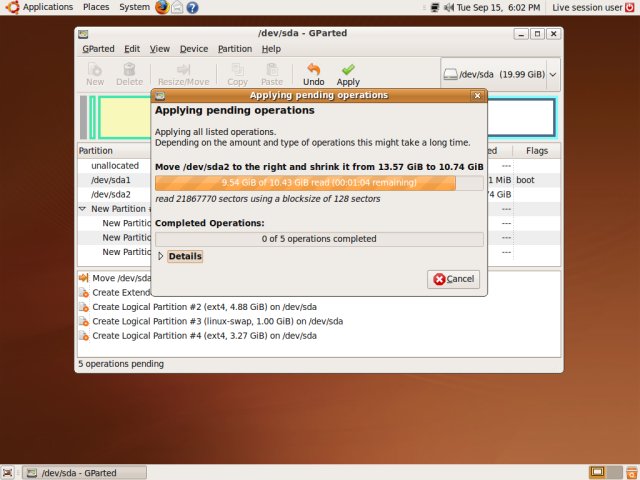
Task: Click the show desktop icon in bottom panel
Action: click(7, 473)
